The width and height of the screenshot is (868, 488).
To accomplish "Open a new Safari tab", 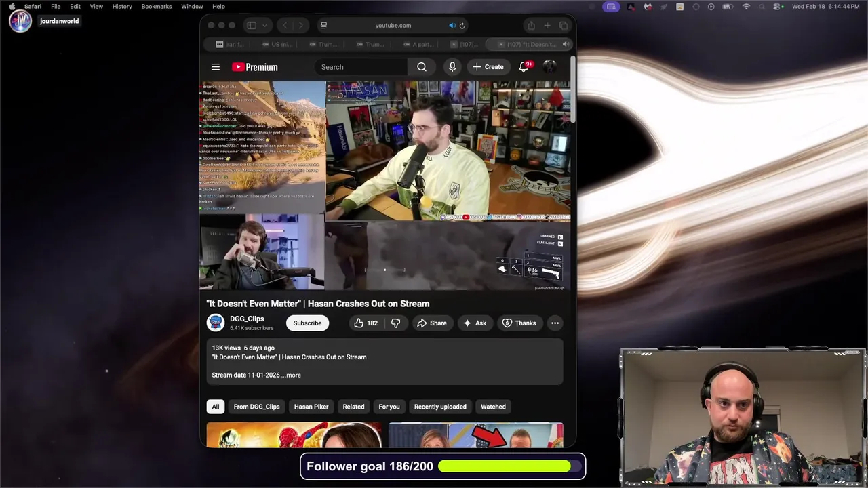I will tap(547, 26).
